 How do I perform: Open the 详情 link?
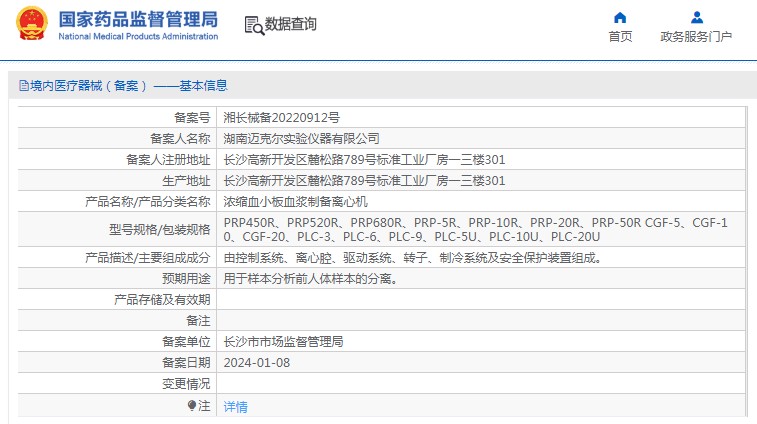[236, 407]
